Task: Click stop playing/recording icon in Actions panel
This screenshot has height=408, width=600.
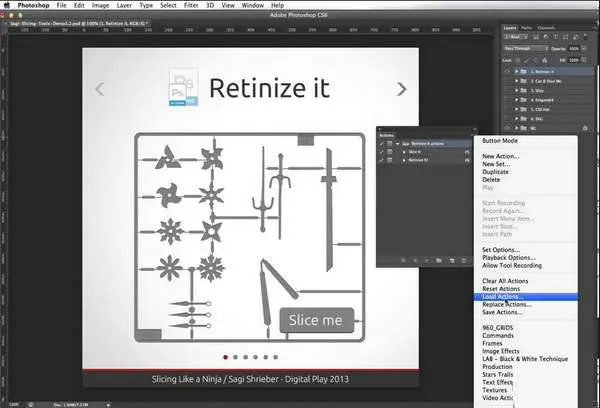Action: [x=403, y=260]
